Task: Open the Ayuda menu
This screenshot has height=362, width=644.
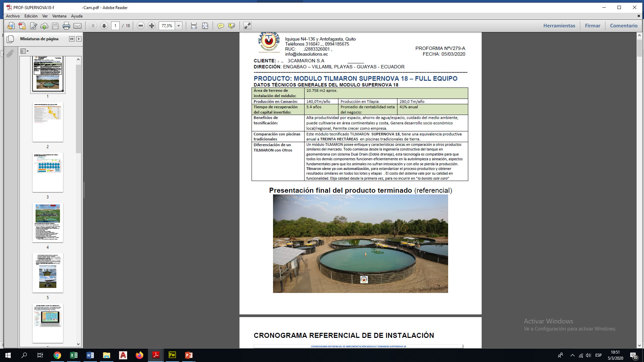Action: click(77, 16)
